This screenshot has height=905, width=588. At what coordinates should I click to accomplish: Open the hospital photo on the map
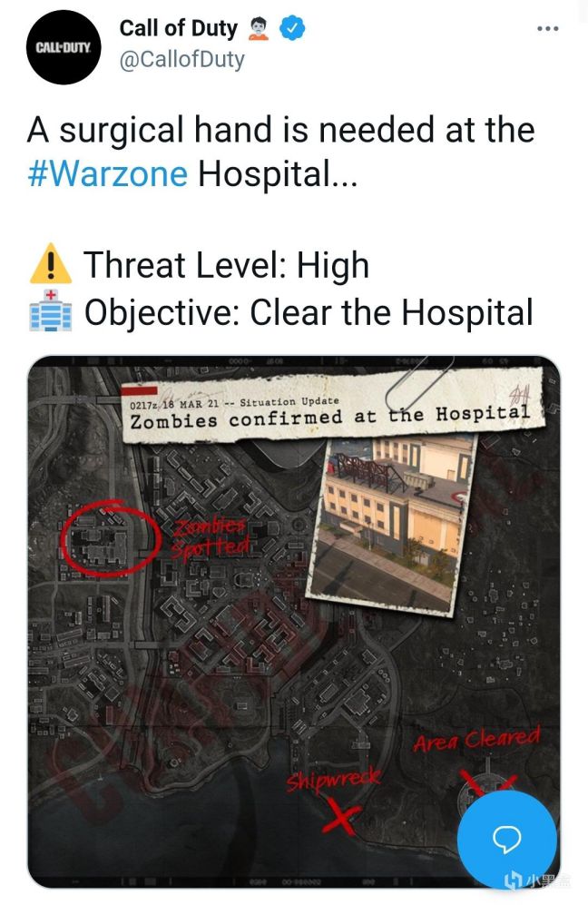pyautogui.click(x=392, y=524)
